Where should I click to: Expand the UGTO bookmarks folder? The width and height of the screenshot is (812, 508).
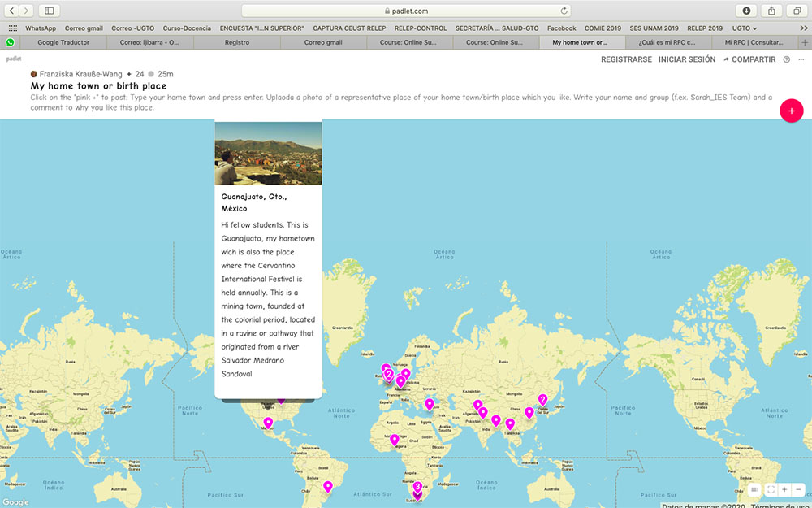click(744, 28)
